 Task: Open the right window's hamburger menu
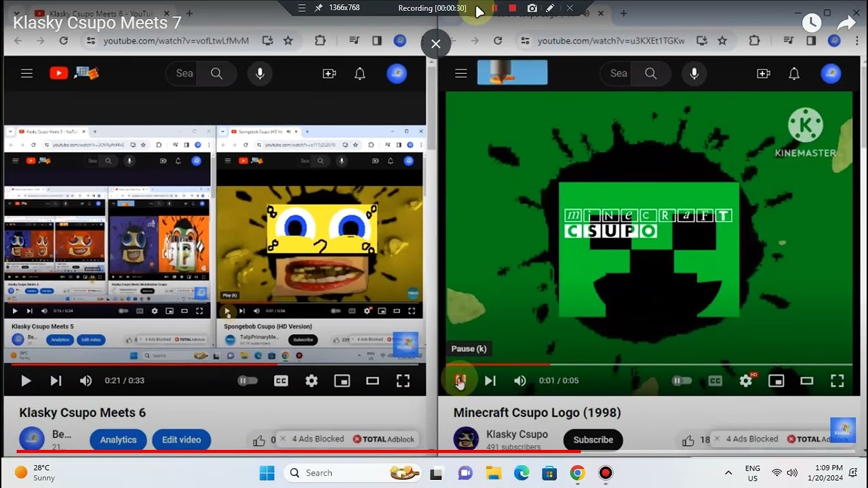(461, 73)
